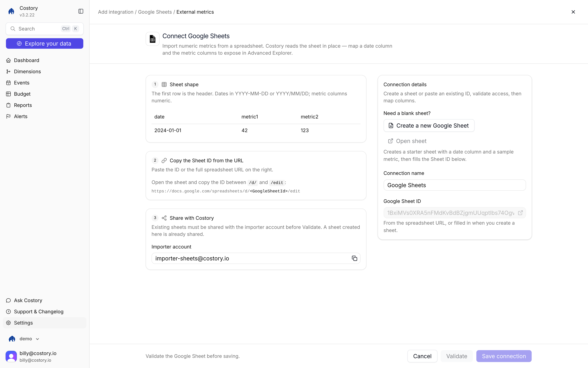Click the Importer account email field
588x368 pixels.
click(x=256, y=258)
